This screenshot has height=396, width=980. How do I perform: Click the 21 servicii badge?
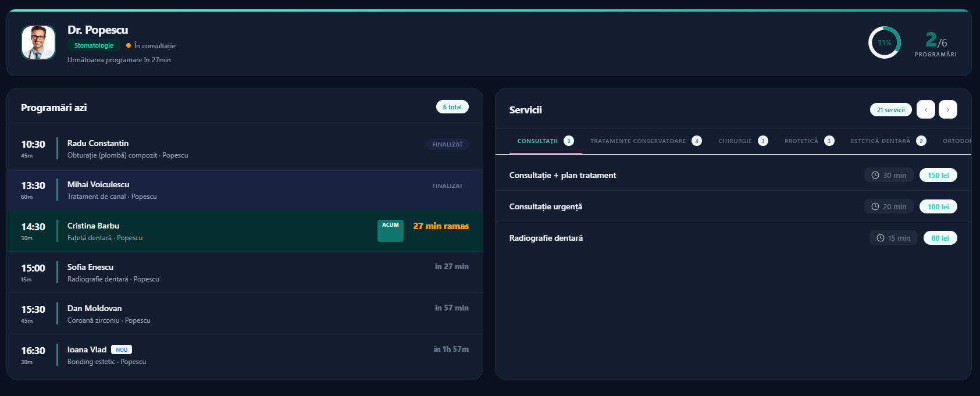coord(891,109)
